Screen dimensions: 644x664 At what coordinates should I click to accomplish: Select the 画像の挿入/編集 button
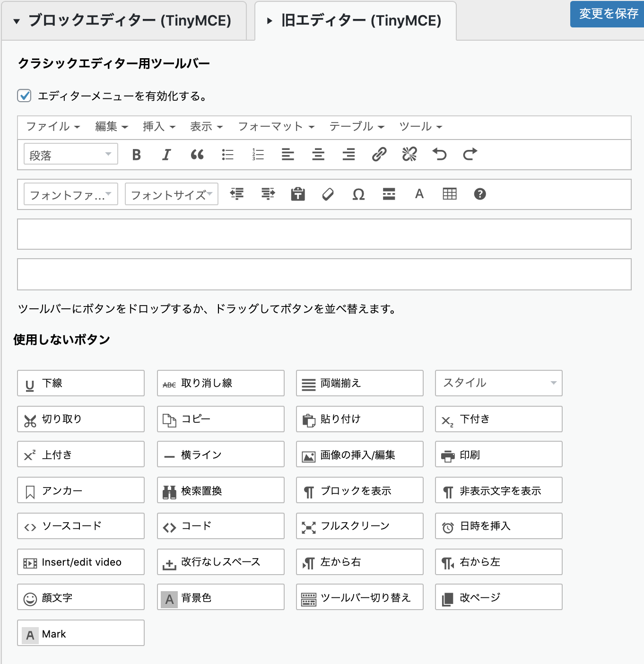pyautogui.click(x=360, y=454)
